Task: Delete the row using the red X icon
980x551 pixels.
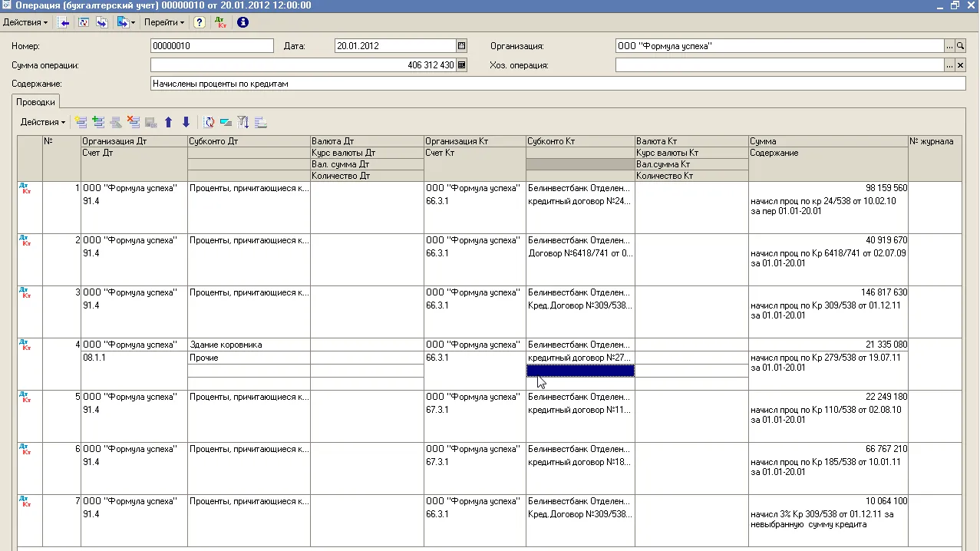Action: click(x=134, y=122)
